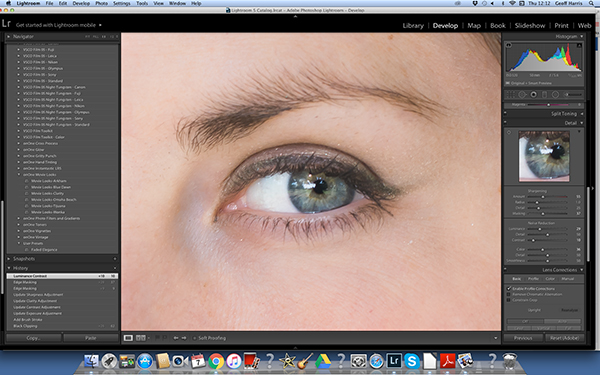Toggle Split Toning panel on/off switch
The image size is (600, 375).
505,114
